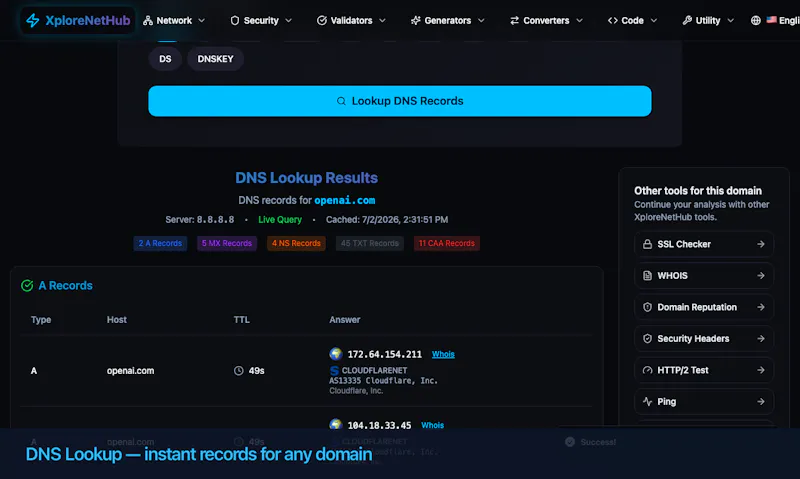Click the arrow on Ping row

pos(761,401)
